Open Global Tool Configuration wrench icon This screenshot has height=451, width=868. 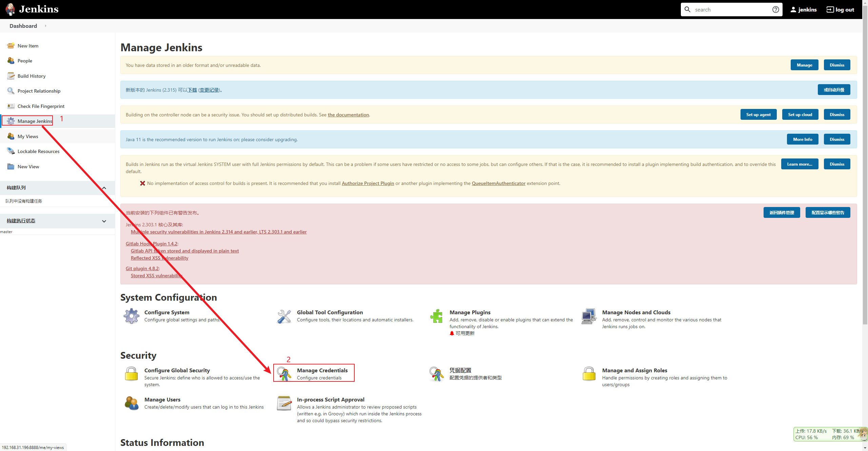(x=284, y=316)
